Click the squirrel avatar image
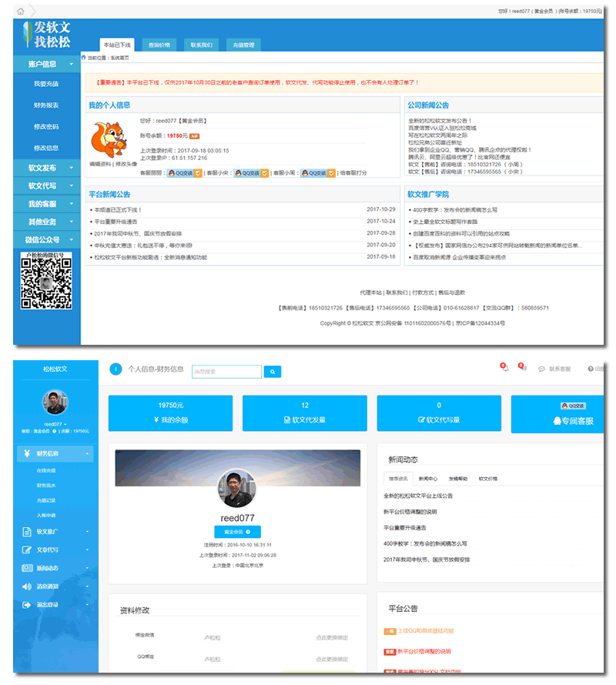 click(108, 139)
